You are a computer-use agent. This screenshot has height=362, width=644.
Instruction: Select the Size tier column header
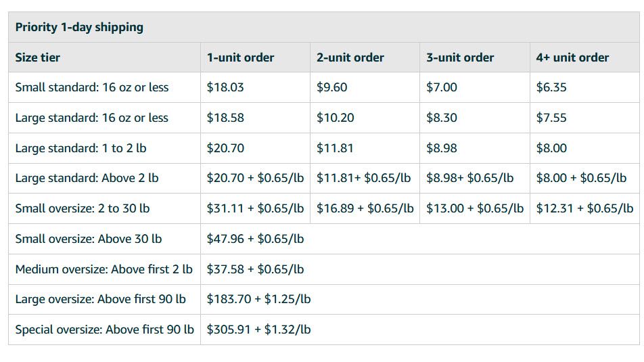click(37, 58)
